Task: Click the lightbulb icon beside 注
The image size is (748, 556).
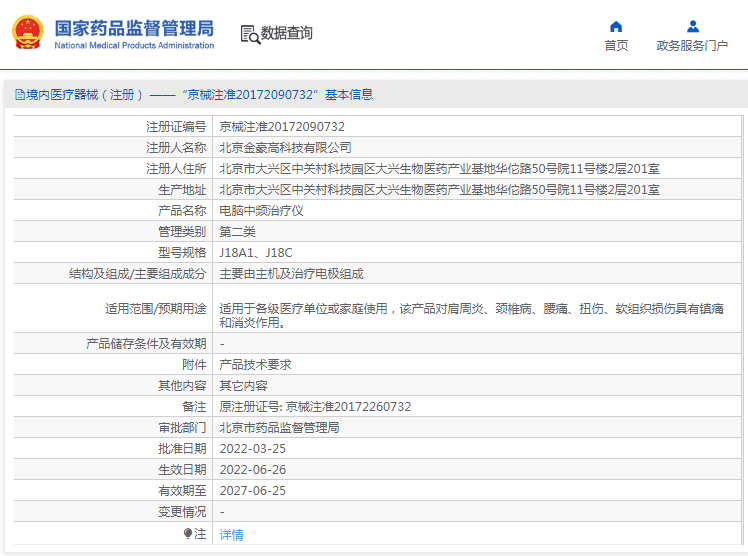Action: [188, 534]
